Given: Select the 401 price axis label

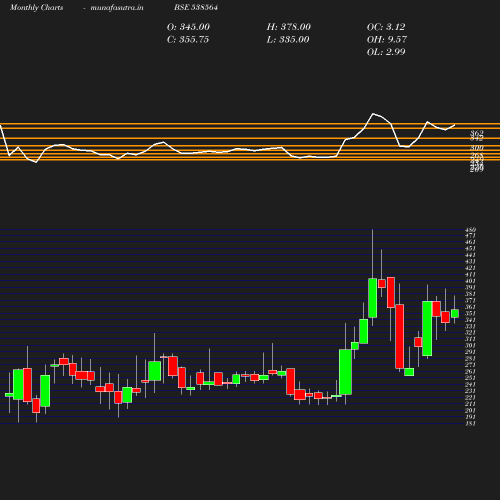Looking at the screenshot, I should coord(470,281).
